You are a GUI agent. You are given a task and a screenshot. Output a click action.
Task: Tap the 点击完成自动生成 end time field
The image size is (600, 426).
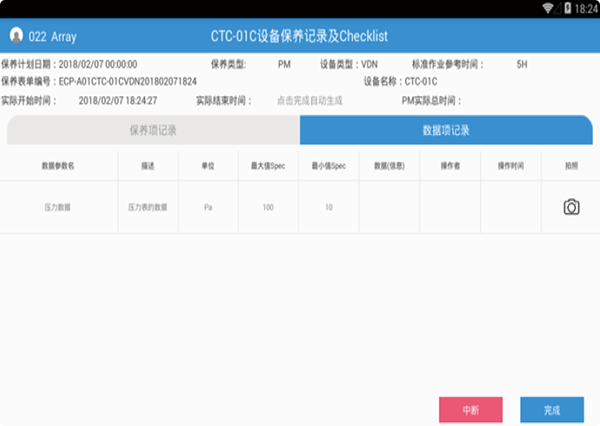[x=308, y=100]
